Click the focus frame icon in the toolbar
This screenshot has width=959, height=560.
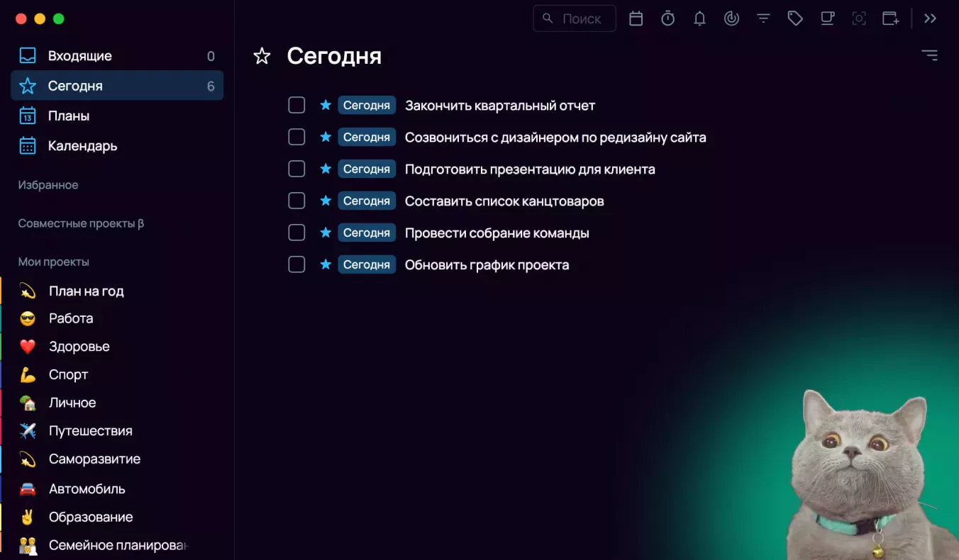(x=859, y=18)
